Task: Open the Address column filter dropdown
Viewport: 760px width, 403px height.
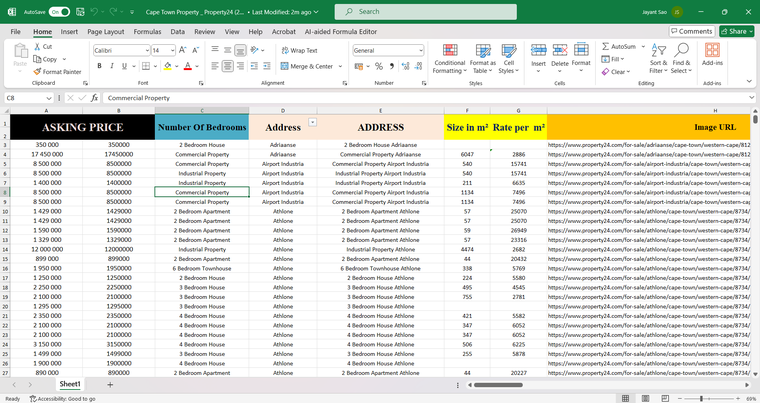Action: [312, 121]
